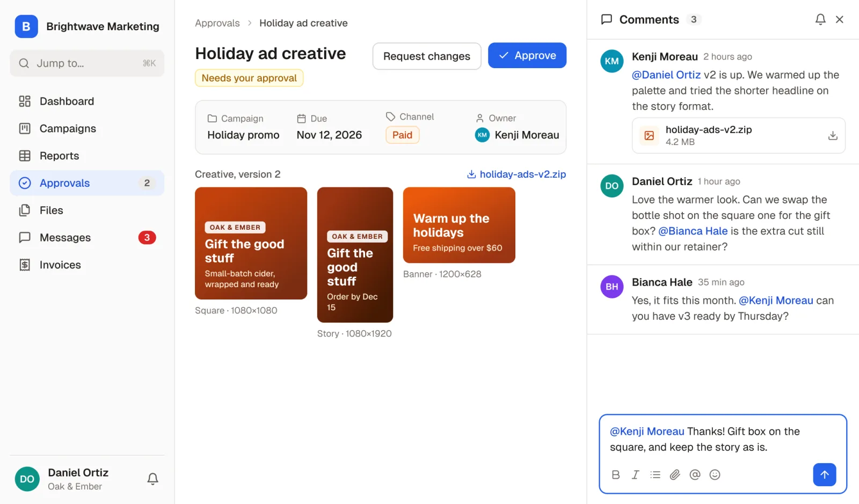Click the Approvals count badge 2
Viewport: 859px width, 504px height.
pyautogui.click(x=147, y=183)
